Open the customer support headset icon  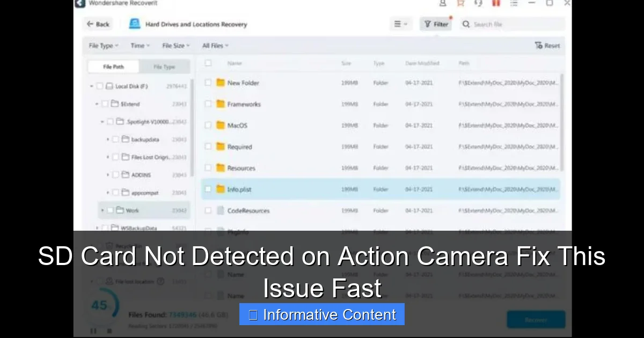tap(478, 4)
